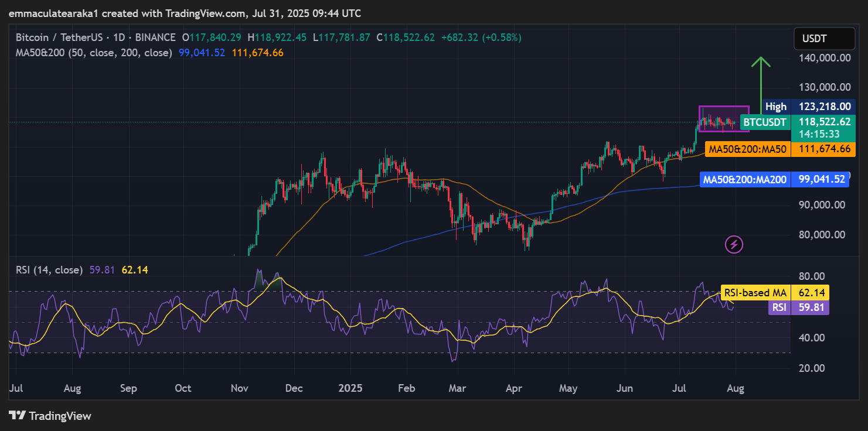This screenshot has width=868, height=431.
Task: Click the 20.00 RSI scale value
Action: pyautogui.click(x=812, y=368)
